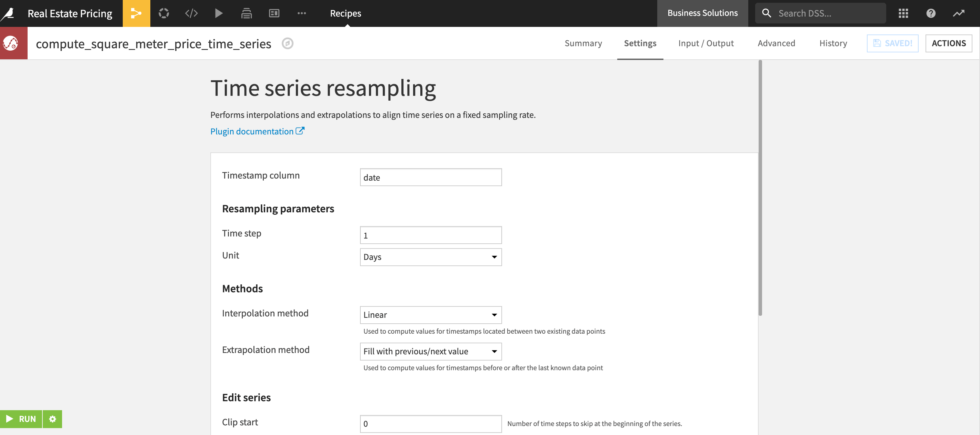This screenshot has height=435, width=980.
Task: Select the Datasets icon in the top bar
Action: pyautogui.click(x=164, y=13)
